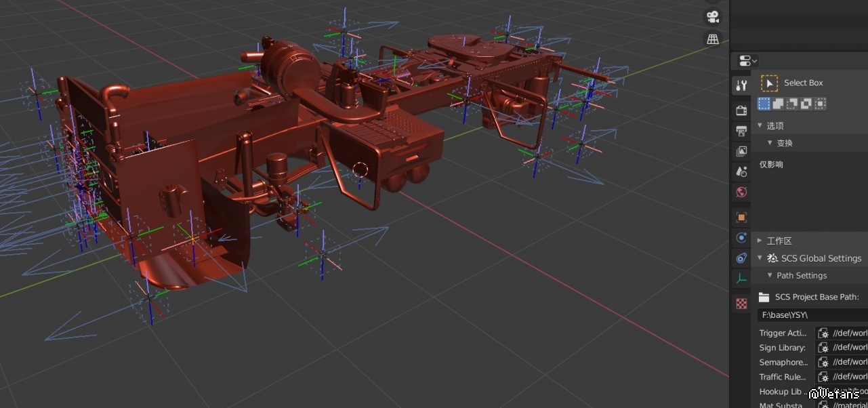
Task: Toggle the camera view in the viewport
Action: (x=712, y=17)
